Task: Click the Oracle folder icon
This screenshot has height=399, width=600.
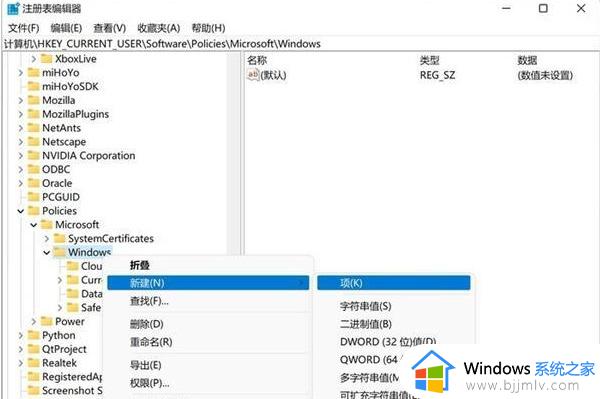Action: (34, 183)
